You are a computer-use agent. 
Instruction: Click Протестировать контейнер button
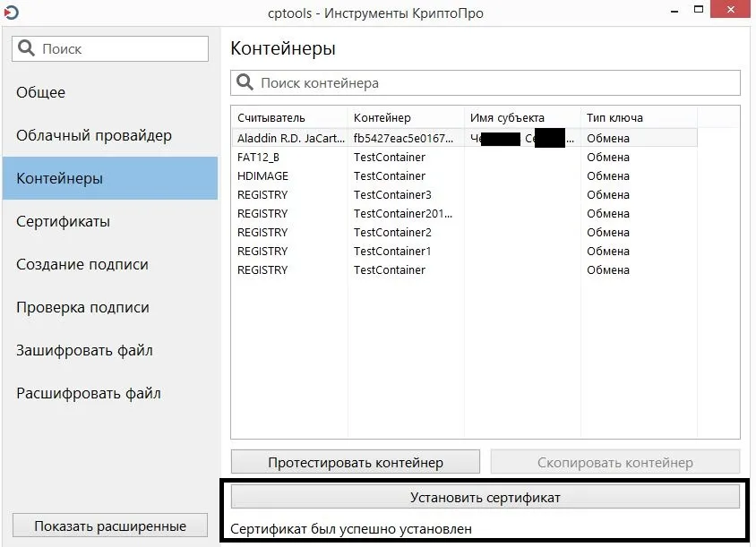(x=356, y=462)
